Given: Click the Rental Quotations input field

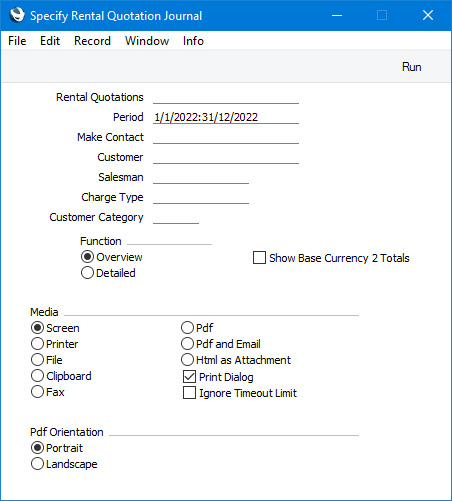Looking at the screenshot, I should pyautogui.click(x=226, y=97).
